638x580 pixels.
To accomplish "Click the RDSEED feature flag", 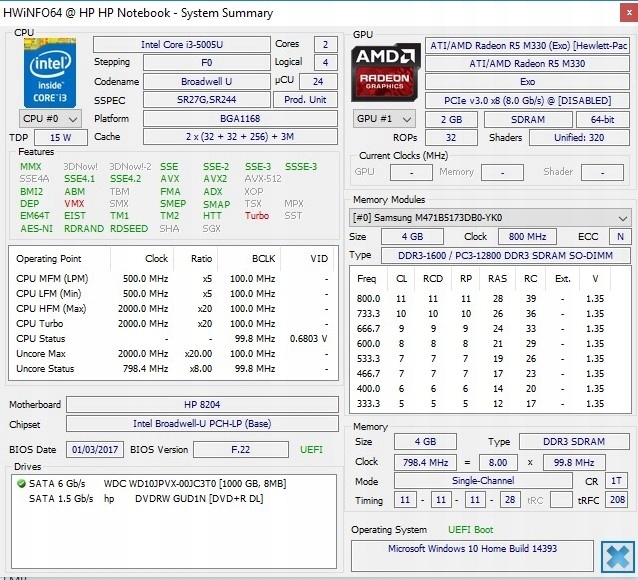I will (129, 229).
